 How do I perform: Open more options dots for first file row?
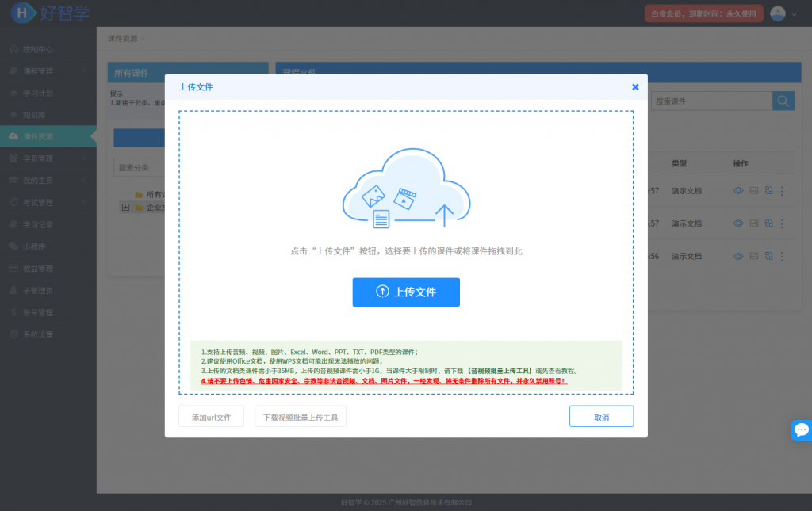(783, 190)
